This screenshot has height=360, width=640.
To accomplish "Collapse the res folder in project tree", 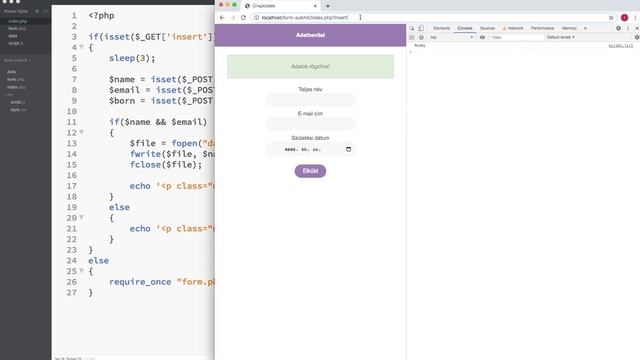I will [x=9, y=95].
